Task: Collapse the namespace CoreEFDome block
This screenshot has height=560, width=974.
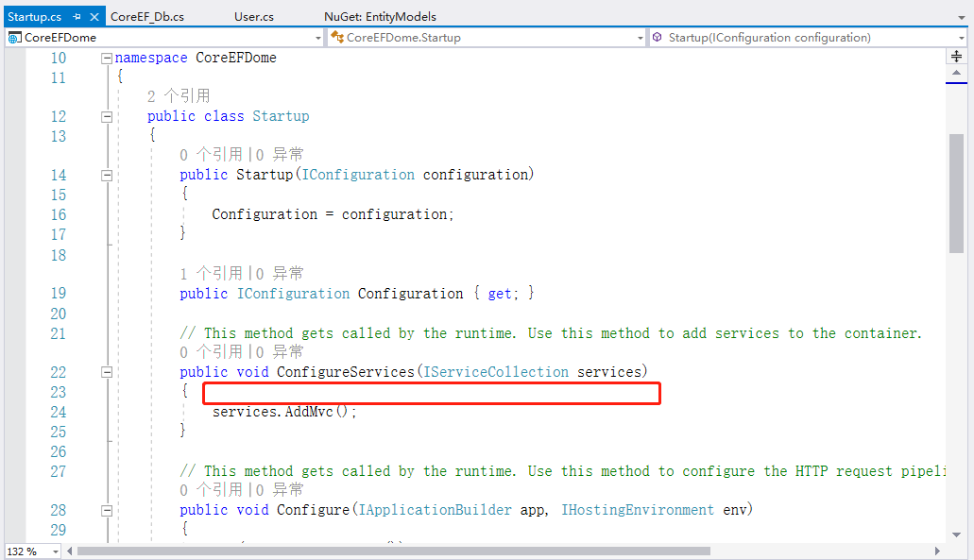Action: [x=107, y=59]
